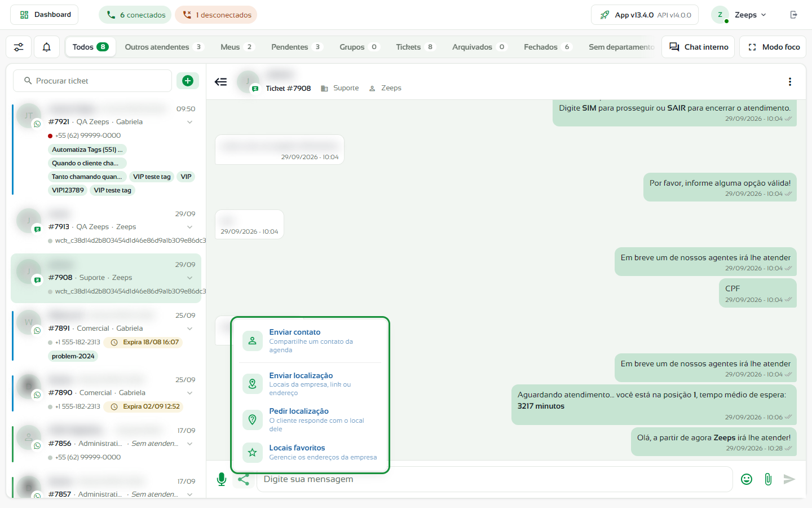
Task: Record audio with the microphone icon
Action: pyautogui.click(x=222, y=479)
